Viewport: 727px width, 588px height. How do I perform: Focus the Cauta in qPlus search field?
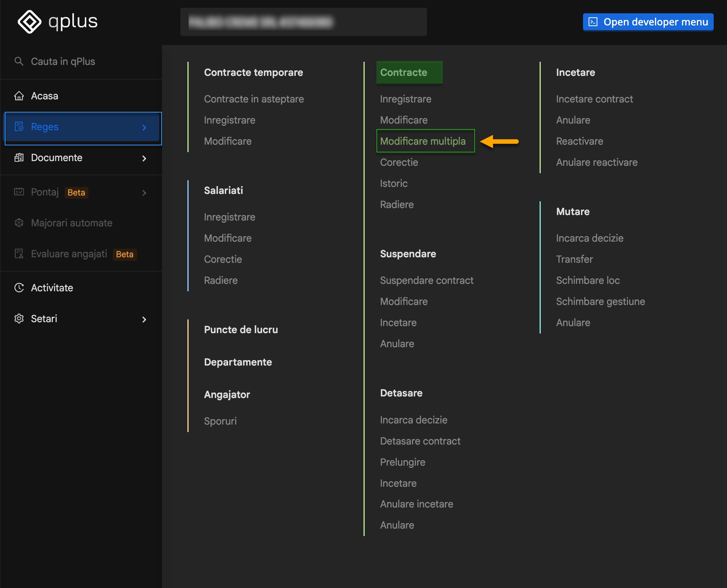pos(81,61)
